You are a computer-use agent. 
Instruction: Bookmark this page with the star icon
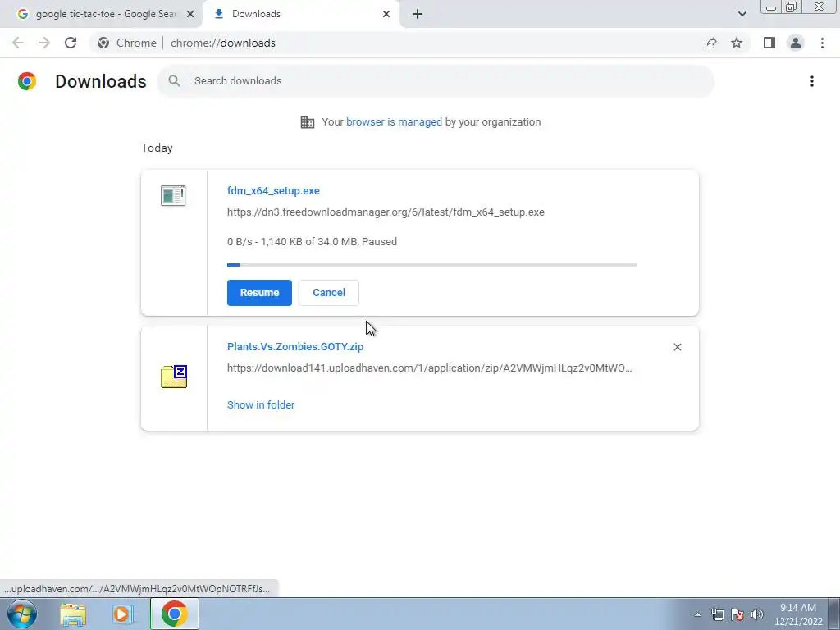pyautogui.click(x=737, y=43)
